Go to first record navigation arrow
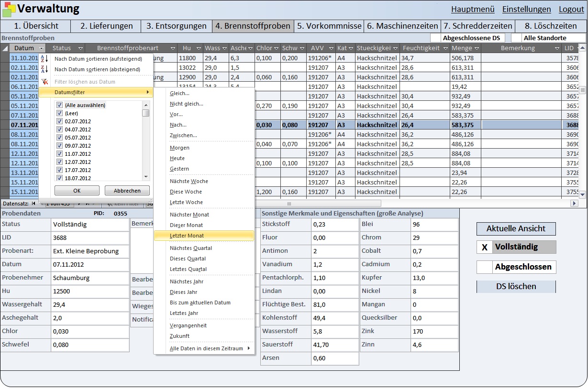This screenshot has height=389, width=588. pos(33,204)
